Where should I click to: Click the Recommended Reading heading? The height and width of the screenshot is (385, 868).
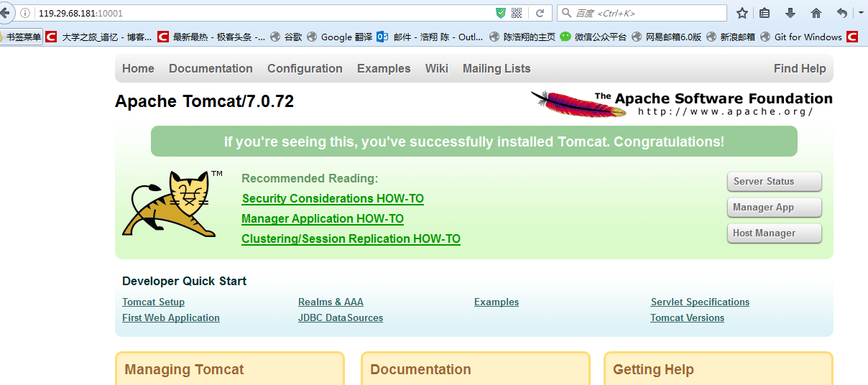[x=310, y=178]
